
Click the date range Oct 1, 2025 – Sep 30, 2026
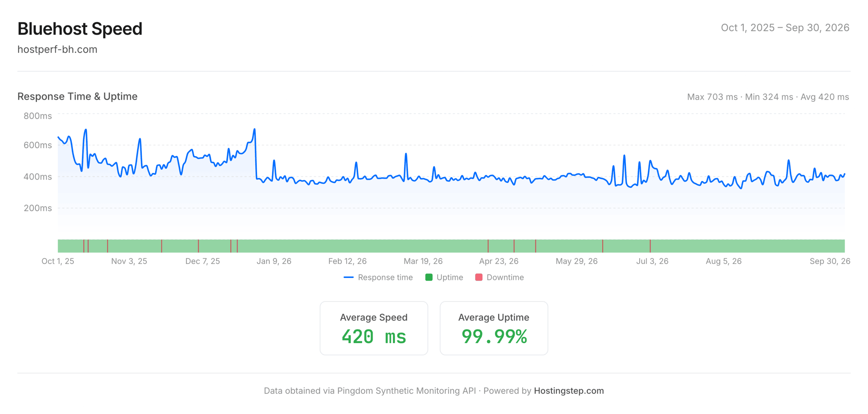(x=785, y=27)
